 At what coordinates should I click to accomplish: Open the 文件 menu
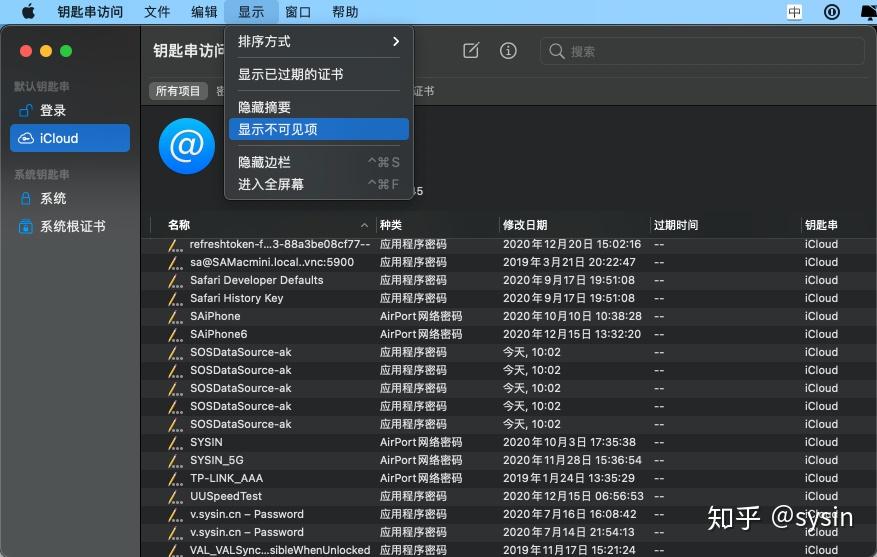point(157,12)
